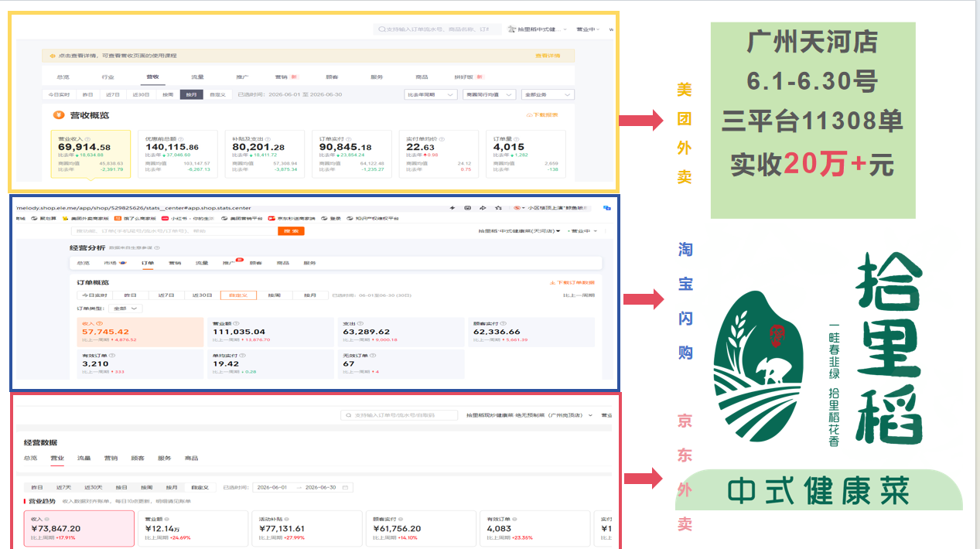Switch to 行业 tab in Meituan panel

pyautogui.click(x=108, y=77)
